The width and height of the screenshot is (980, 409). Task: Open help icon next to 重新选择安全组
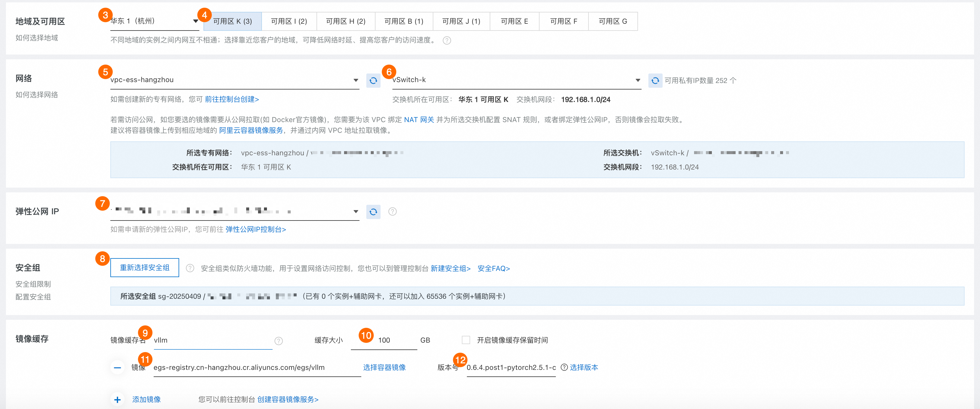190,268
